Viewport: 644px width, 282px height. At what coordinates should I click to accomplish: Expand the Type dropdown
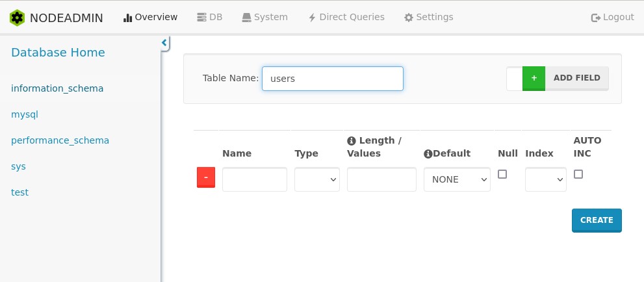click(x=317, y=179)
